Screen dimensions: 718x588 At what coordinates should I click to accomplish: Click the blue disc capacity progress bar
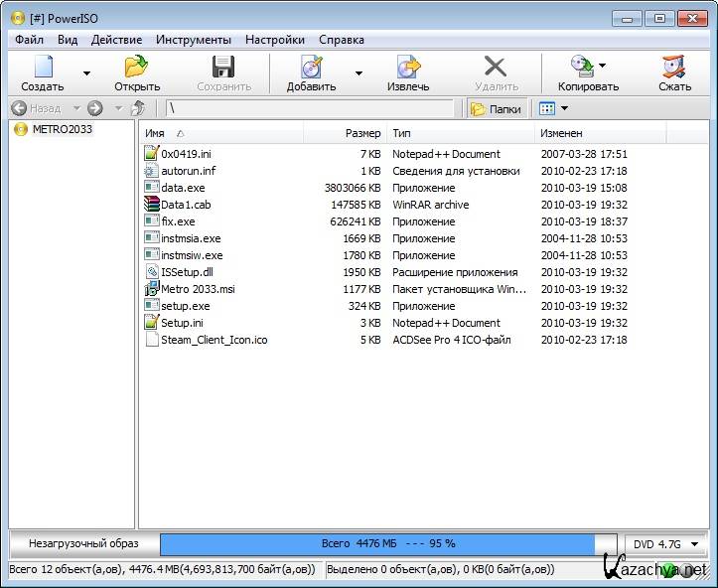click(x=377, y=543)
